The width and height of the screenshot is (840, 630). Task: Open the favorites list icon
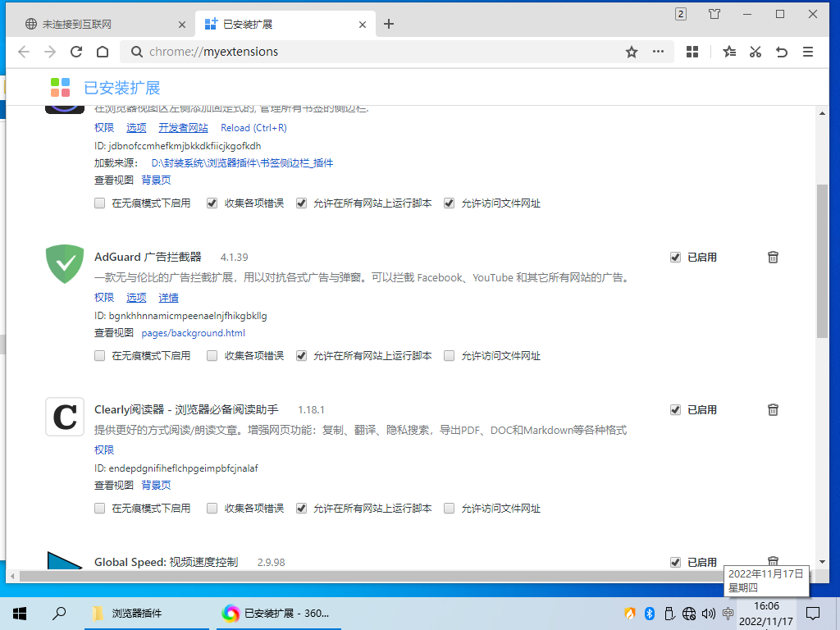click(x=729, y=52)
